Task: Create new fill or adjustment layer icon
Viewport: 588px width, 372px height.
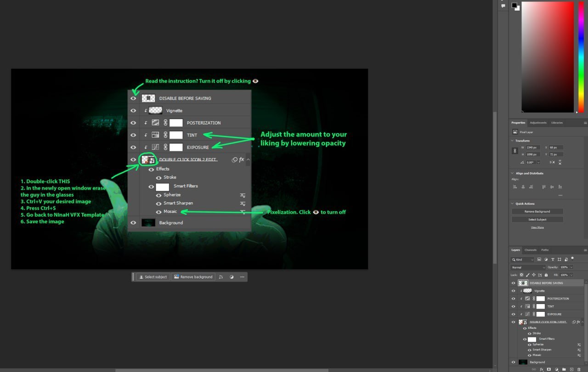Action: 556,369
